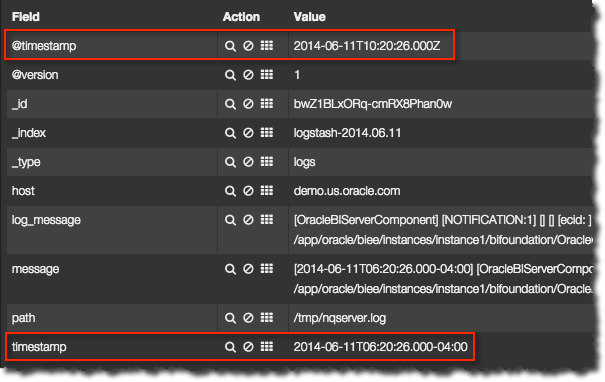The height and width of the screenshot is (382, 605).
Task: Click the magnifier filter icon for @version
Action: tap(230, 75)
